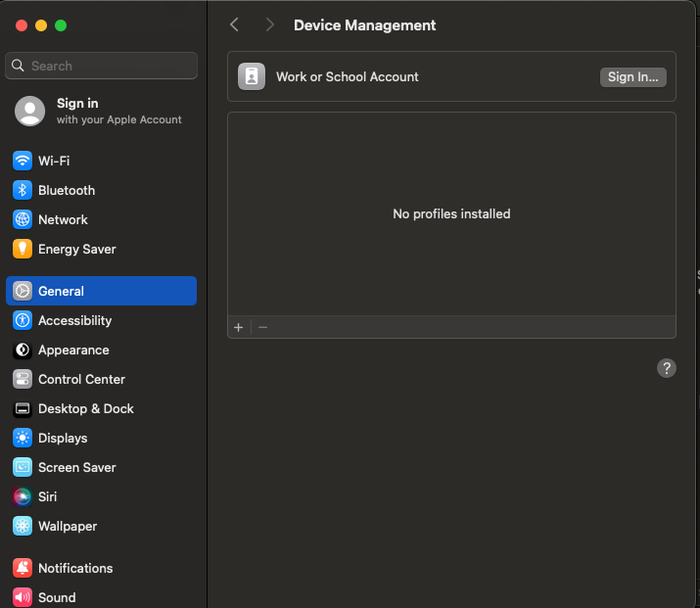The width and height of the screenshot is (700, 608).
Task: Click the "Work or School Account" label
Action: point(348,76)
